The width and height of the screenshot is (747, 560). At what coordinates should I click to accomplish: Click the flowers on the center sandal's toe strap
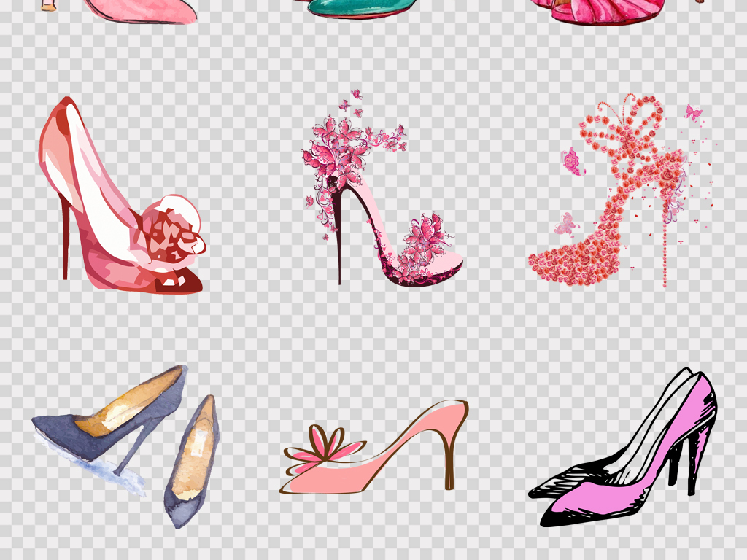click(x=427, y=237)
